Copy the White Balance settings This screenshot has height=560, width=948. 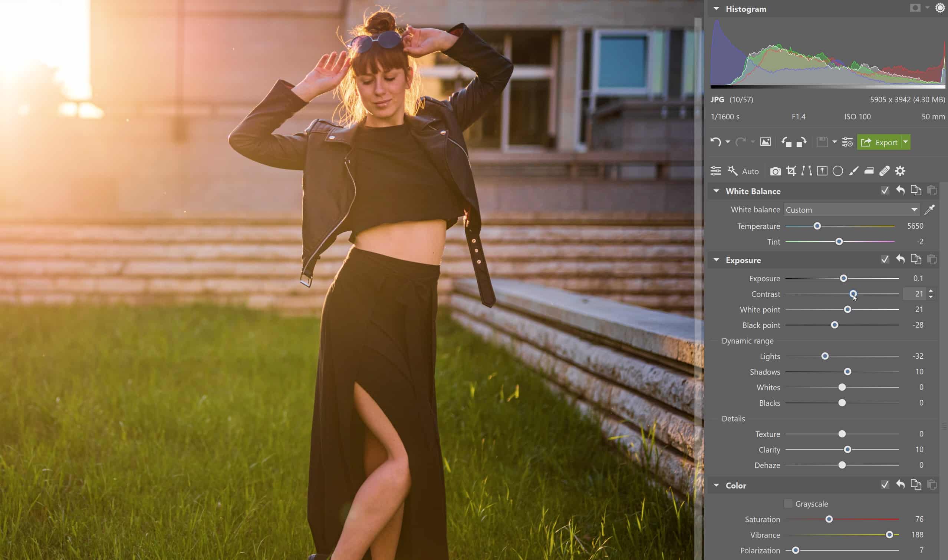[915, 190]
